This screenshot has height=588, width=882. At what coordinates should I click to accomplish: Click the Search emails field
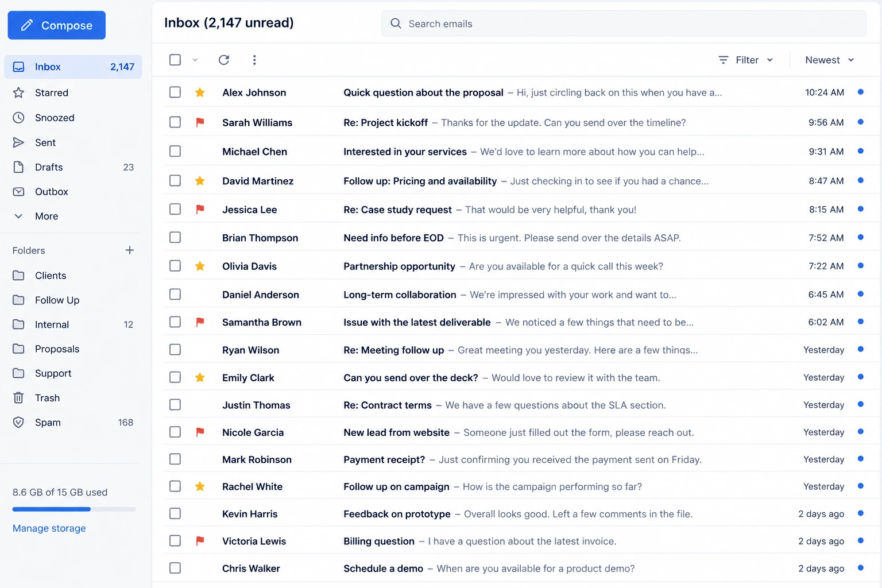[x=624, y=24]
